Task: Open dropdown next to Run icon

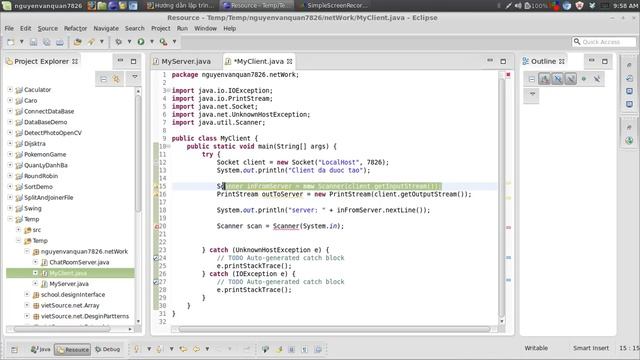Action: point(152,42)
